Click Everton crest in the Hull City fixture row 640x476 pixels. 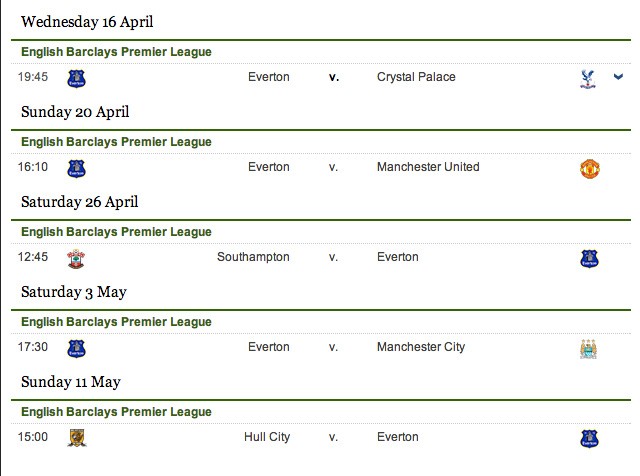pos(589,439)
